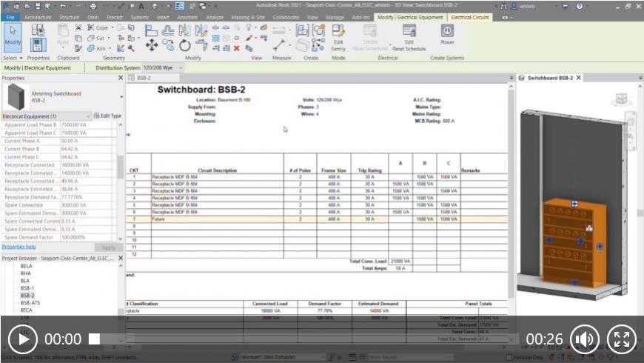Screen dimensions: 644x363
Task: Close the Properties palette
Action: coord(121,78)
